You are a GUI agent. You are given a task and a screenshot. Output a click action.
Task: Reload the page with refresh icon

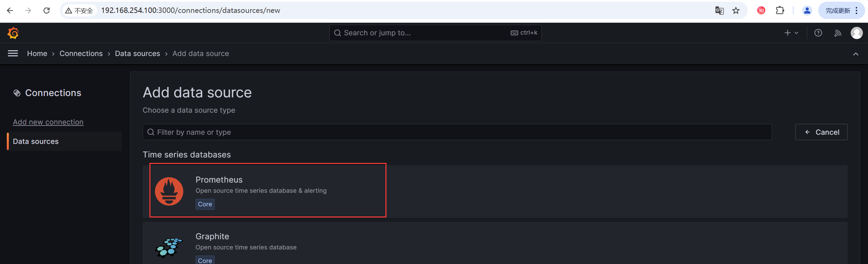click(47, 11)
